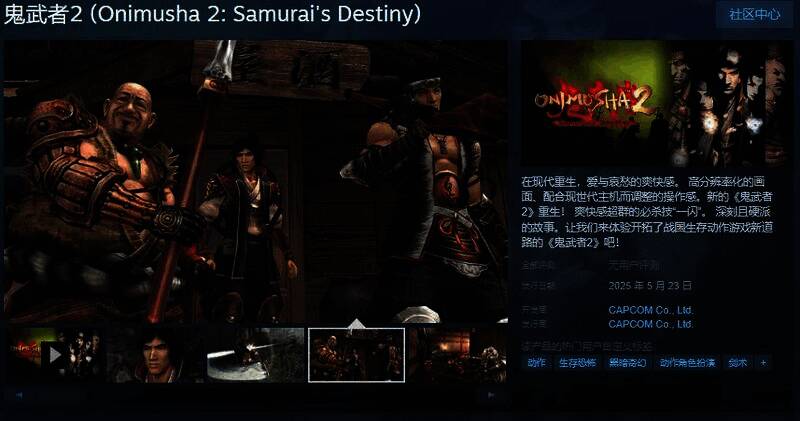800x421 pixels.
Task: Open the 社区中心 community hub button
Action: tap(754, 14)
